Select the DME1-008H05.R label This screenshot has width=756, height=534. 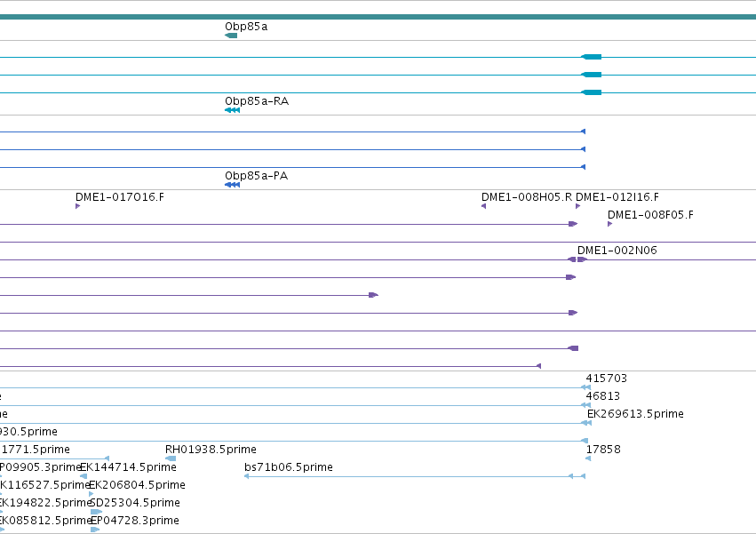click(527, 197)
